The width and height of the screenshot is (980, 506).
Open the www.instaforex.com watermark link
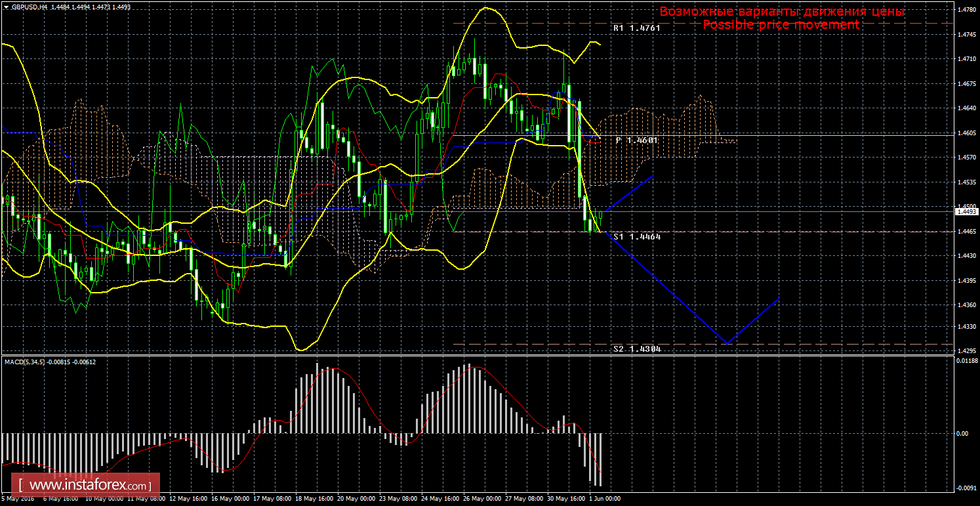point(89,486)
